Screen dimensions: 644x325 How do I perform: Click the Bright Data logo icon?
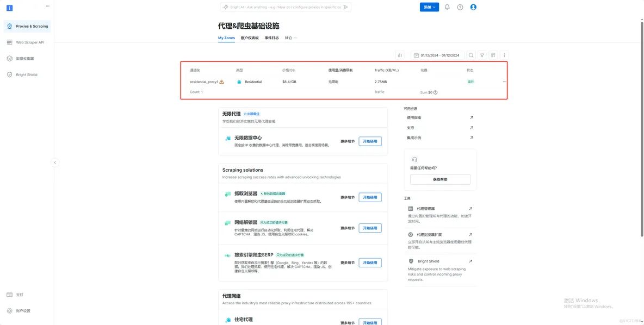point(9,8)
